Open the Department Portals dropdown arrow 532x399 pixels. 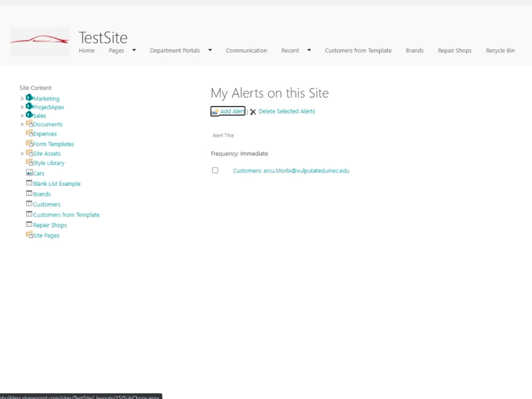[x=210, y=50]
